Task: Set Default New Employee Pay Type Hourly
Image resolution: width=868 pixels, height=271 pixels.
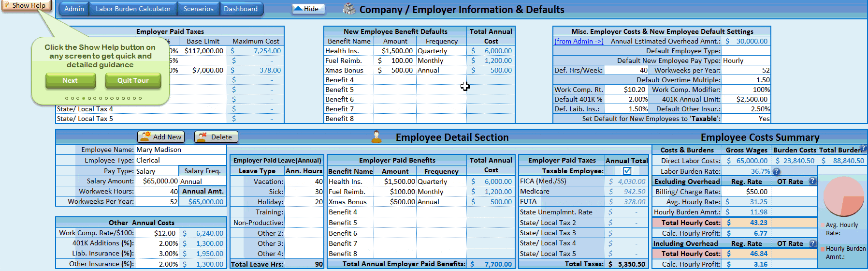Action: coord(746,60)
